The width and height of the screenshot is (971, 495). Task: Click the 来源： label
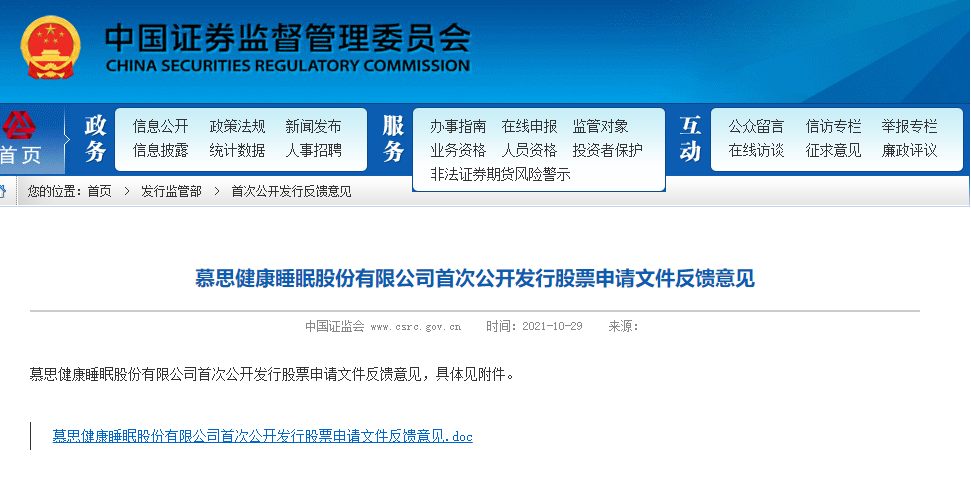tap(624, 326)
